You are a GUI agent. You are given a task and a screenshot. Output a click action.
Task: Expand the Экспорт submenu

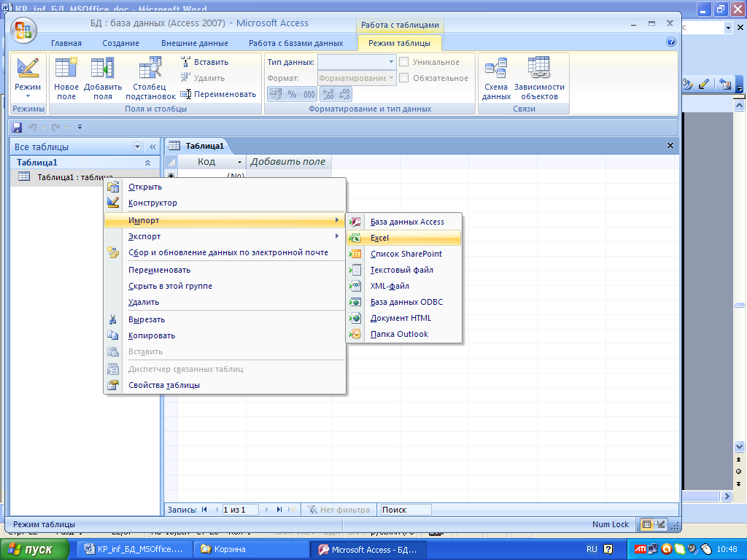(x=225, y=236)
